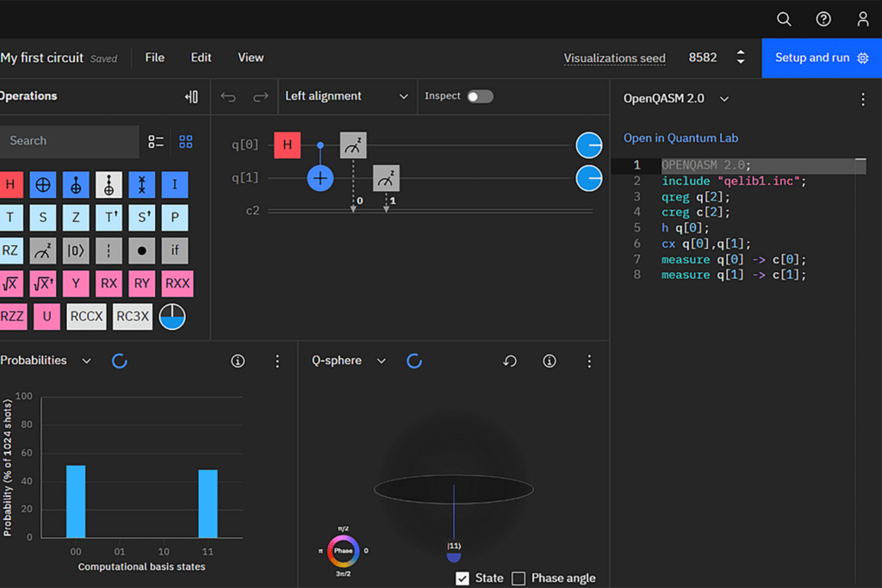Image resolution: width=882 pixels, height=588 pixels.
Task: Select the square root X gate
Action: 10,283
